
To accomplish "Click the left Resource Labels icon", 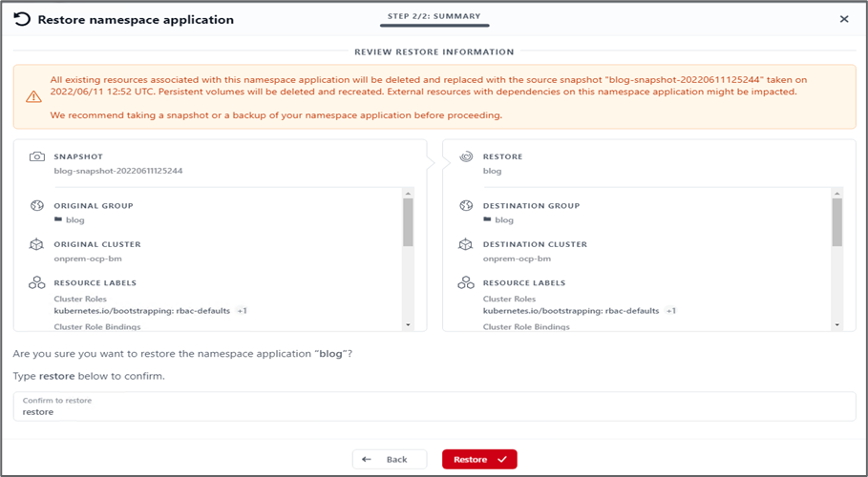I will [37, 283].
